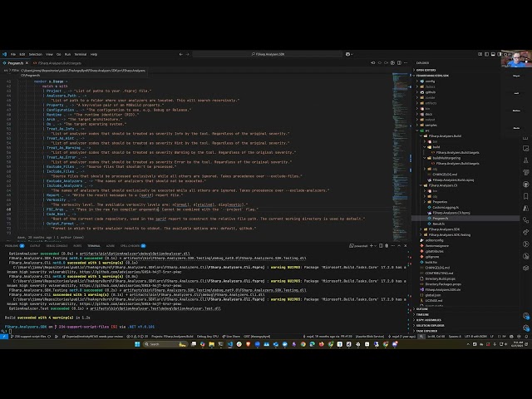Image resolution: width=532 pixels, height=399 pixels.
Task: Switch to the SPELL CHECKER panel tab
Action: (133, 246)
